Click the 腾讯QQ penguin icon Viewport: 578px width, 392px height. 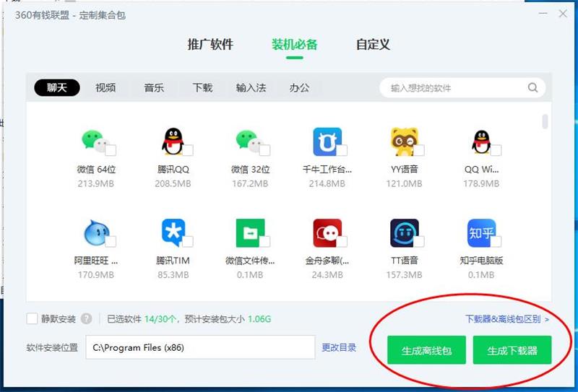tap(173, 141)
